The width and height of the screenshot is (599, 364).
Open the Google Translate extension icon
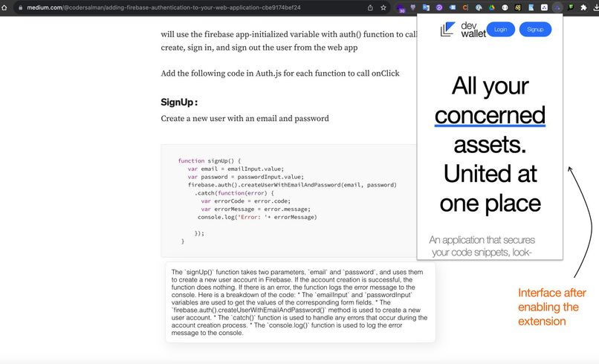(426, 7)
